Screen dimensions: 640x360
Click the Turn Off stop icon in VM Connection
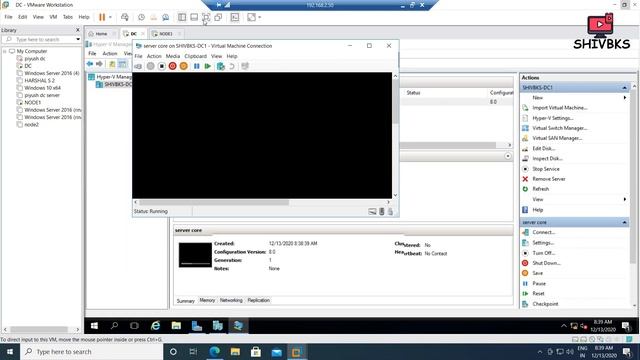[162, 66]
